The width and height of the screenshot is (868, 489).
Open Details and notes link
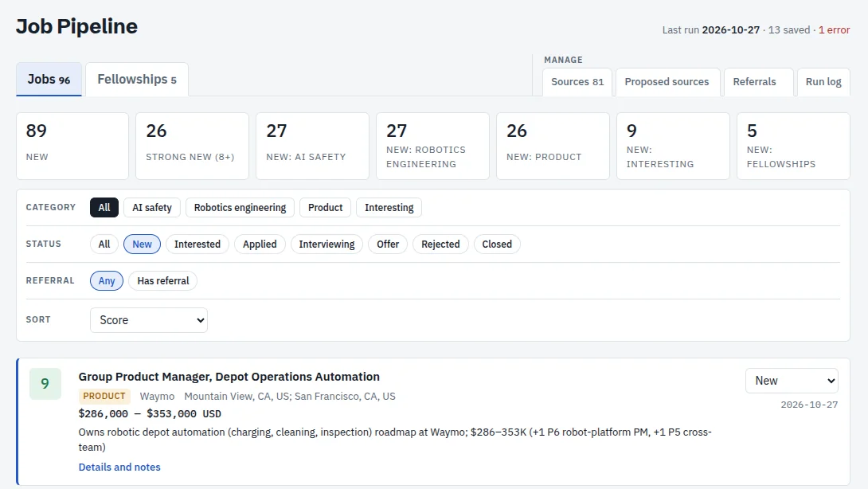[x=119, y=467]
